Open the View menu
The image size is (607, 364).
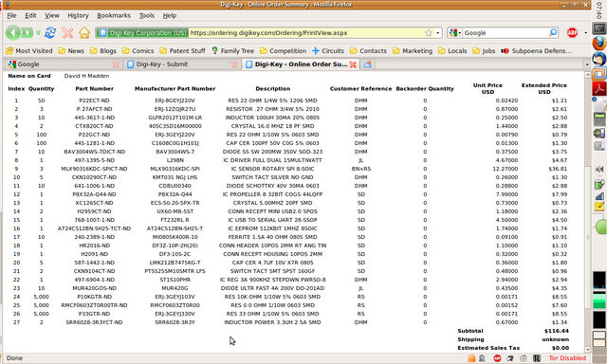(x=52, y=15)
